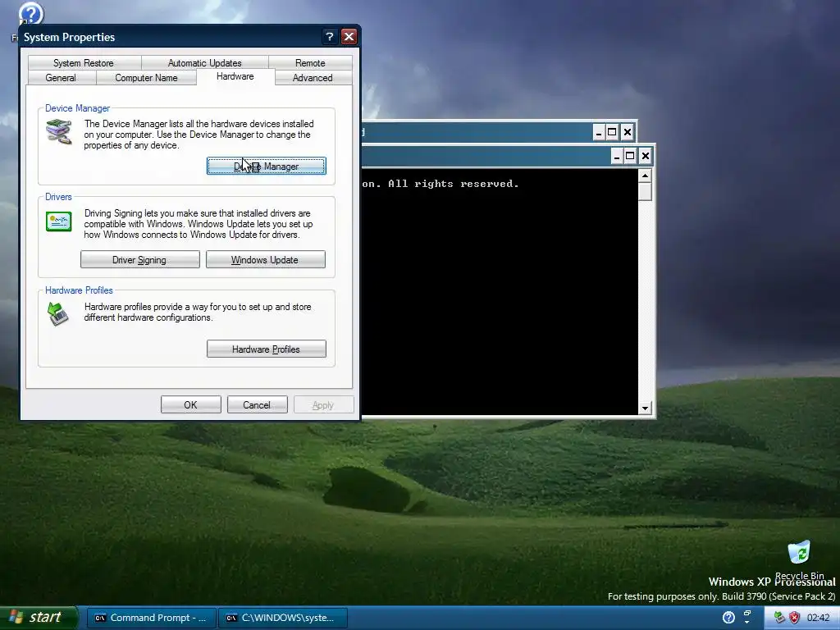Close the System Properties dialog

(349, 36)
